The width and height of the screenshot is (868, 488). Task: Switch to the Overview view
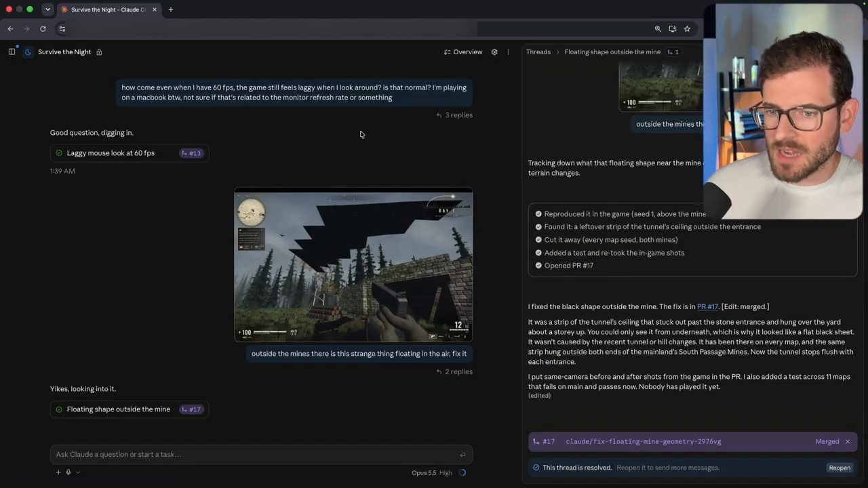click(x=463, y=52)
